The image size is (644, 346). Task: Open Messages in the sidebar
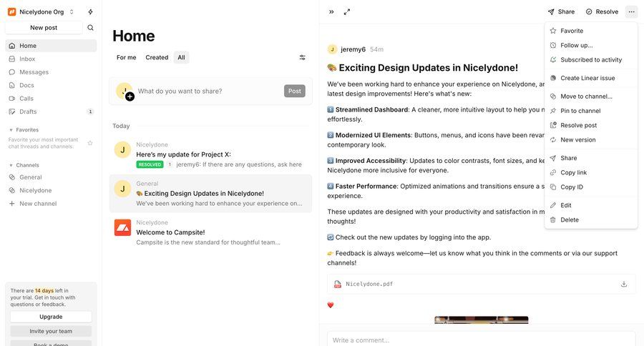coord(51,71)
